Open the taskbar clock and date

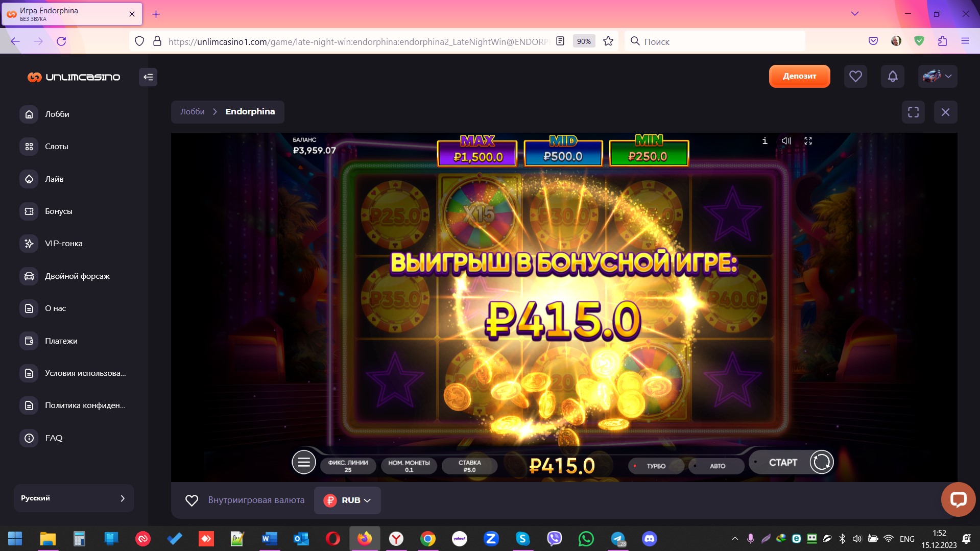pos(939,539)
